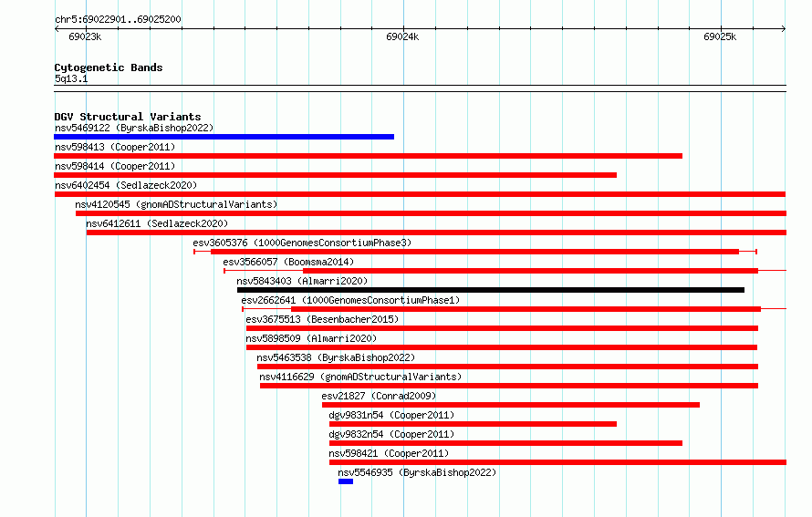This screenshot has width=812, height=517.
Task: Click the small blue nsv5546935 variant bar
Action: pos(346,481)
